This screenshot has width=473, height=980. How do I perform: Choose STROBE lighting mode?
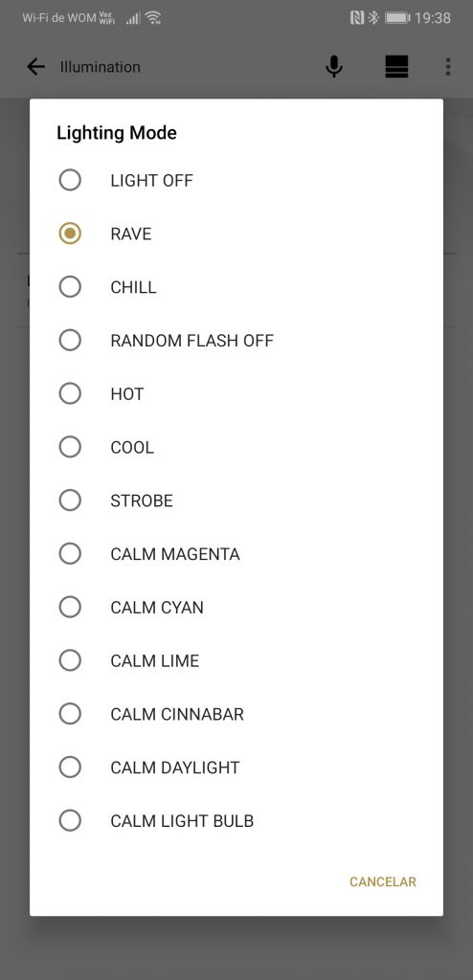tap(236, 501)
